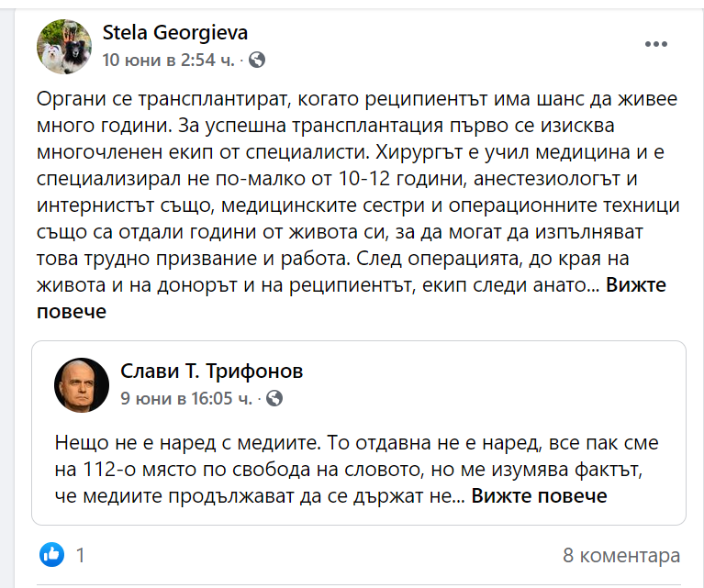Open Слави Т. Трифонов's profile picture
The width and height of the screenshot is (704, 588).
(82, 384)
